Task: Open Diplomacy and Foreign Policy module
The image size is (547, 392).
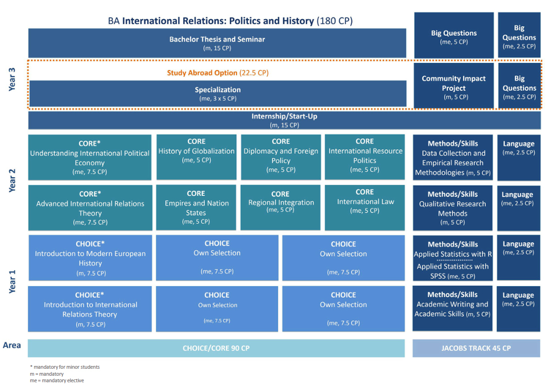Action: 280,157
